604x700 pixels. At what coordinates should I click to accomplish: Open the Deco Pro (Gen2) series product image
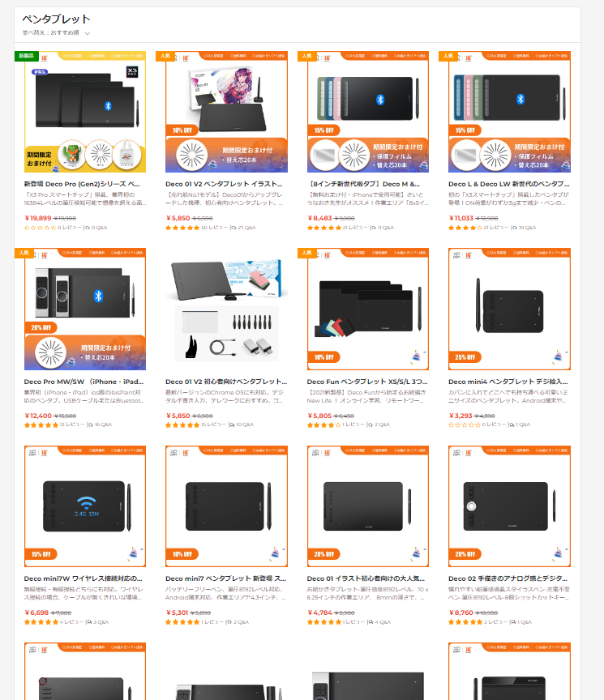(x=85, y=112)
